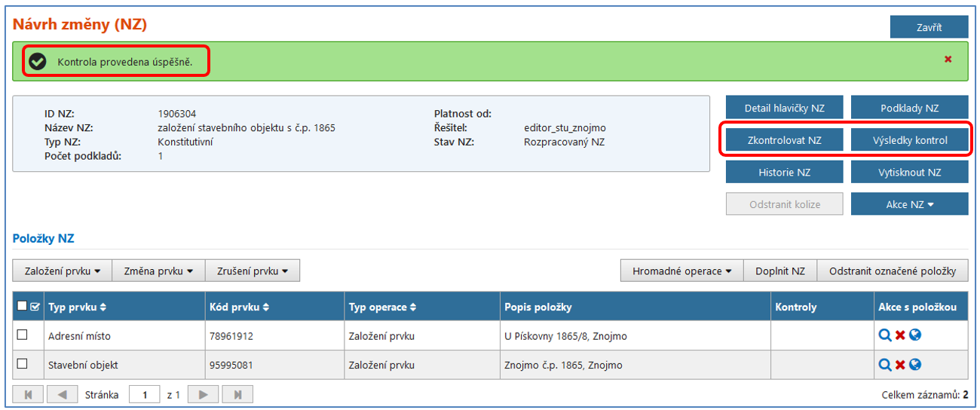Open globe map icon for Adresní místo row
The width and height of the screenshot is (980, 410).
[x=915, y=336]
